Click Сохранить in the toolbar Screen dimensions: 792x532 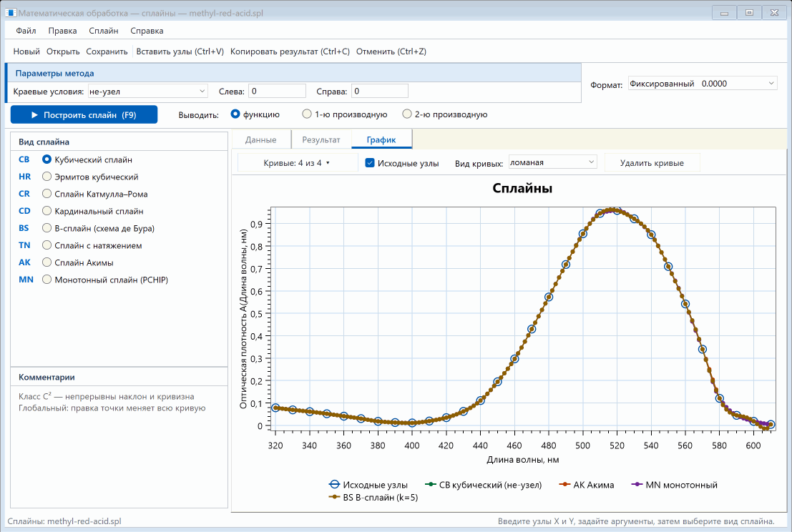(107, 51)
